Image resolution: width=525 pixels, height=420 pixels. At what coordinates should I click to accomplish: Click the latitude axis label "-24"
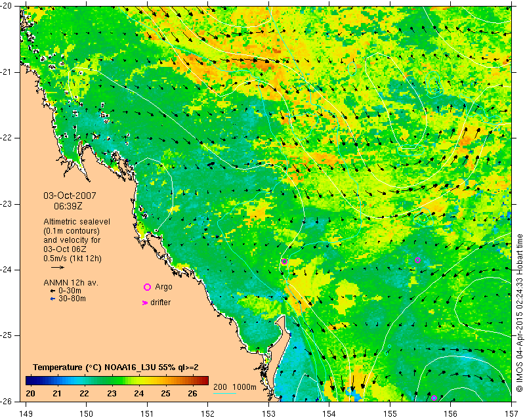point(7,270)
